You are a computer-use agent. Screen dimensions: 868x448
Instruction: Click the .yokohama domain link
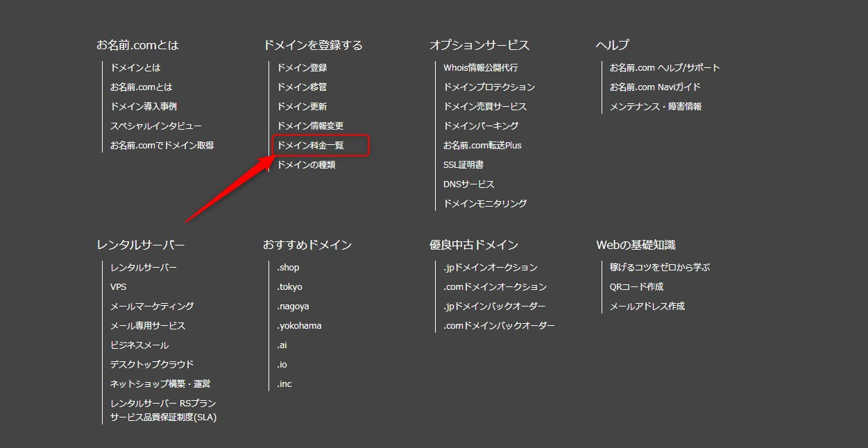[299, 326]
